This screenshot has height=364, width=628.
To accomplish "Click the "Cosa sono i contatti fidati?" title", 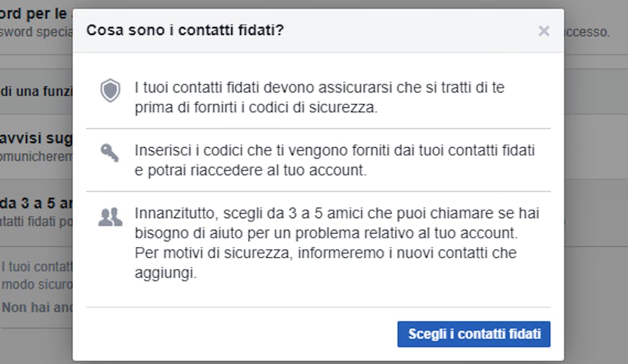I will click(x=185, y=30).
